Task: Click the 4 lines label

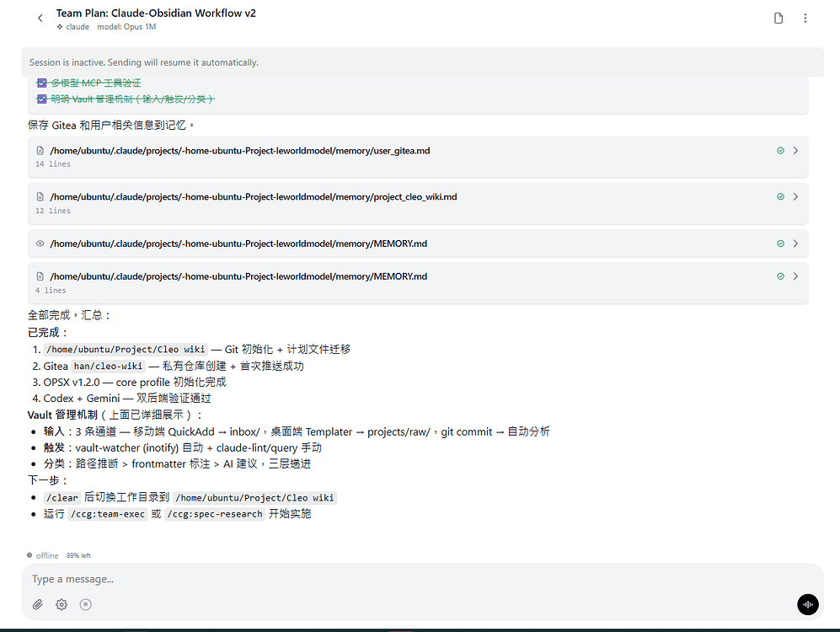Action: coord(51,291)
